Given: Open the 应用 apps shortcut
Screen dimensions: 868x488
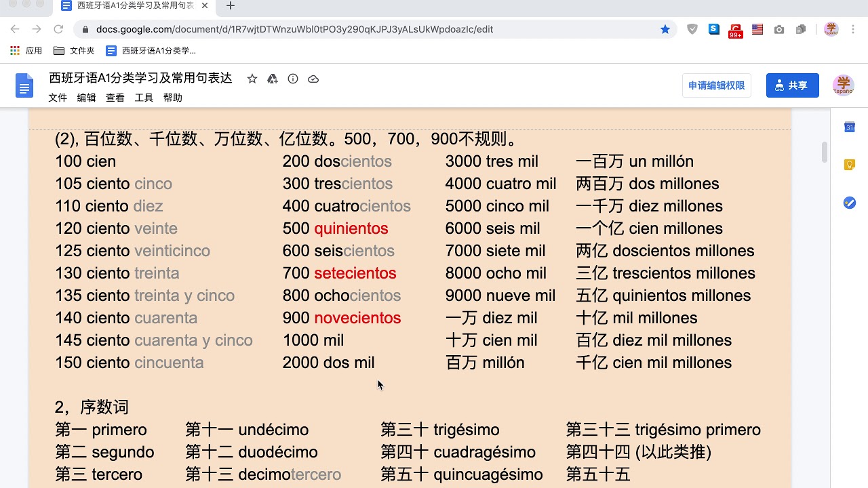Looking at the screenshot, I should [26, 51].
